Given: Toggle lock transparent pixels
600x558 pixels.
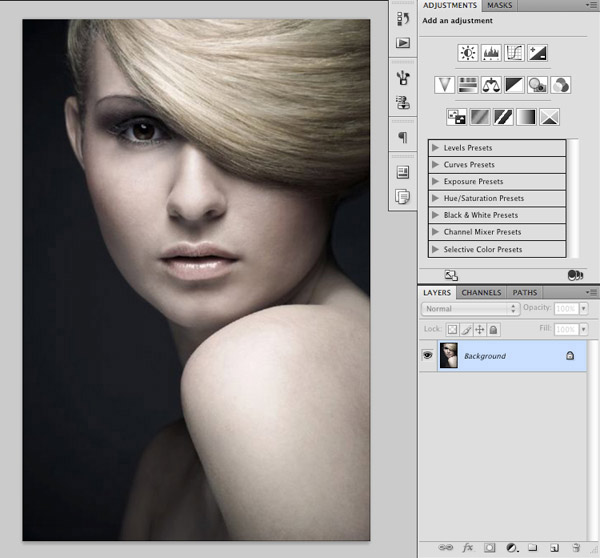Looking at the screenshot, I should [452, 329].
